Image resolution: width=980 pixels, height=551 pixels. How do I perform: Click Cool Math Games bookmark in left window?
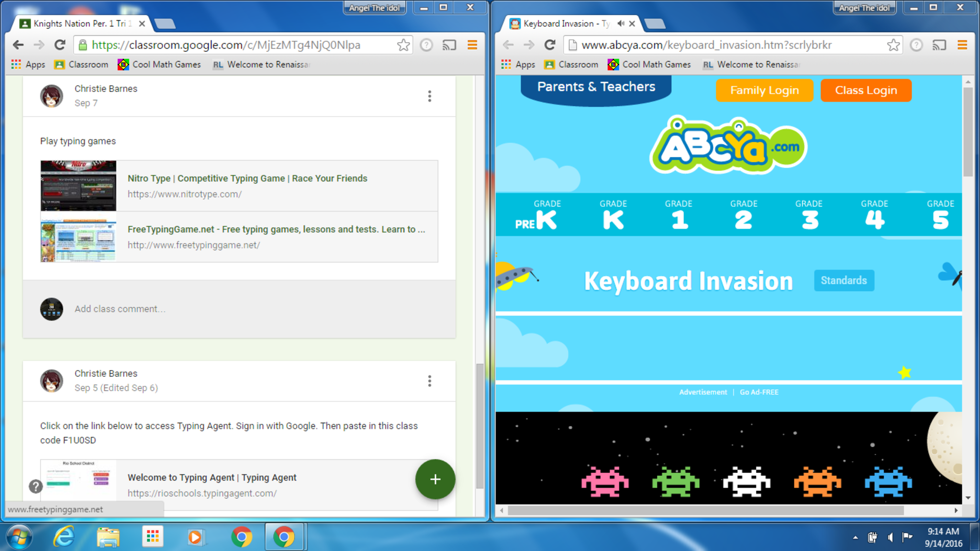point(159,65)
